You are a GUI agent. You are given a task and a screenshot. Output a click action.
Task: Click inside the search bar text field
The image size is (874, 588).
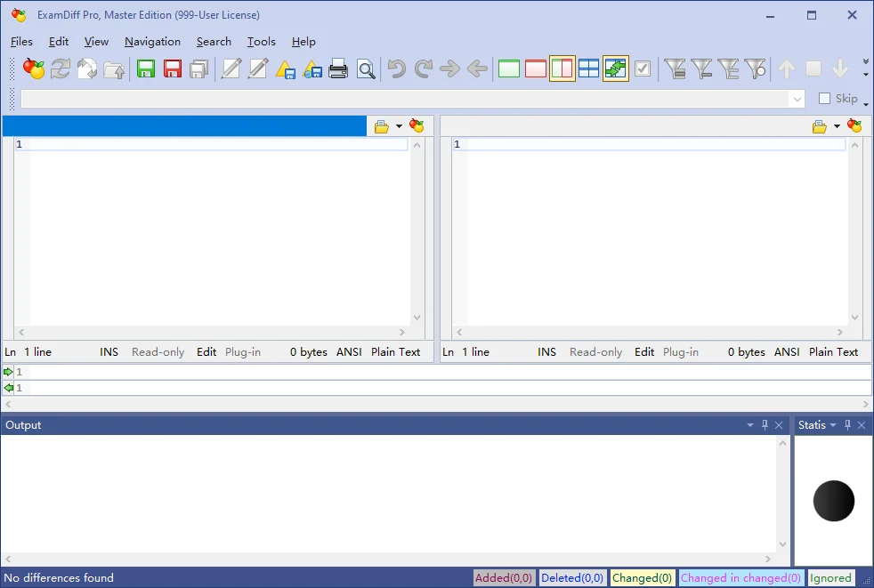[x=406, y=100]
